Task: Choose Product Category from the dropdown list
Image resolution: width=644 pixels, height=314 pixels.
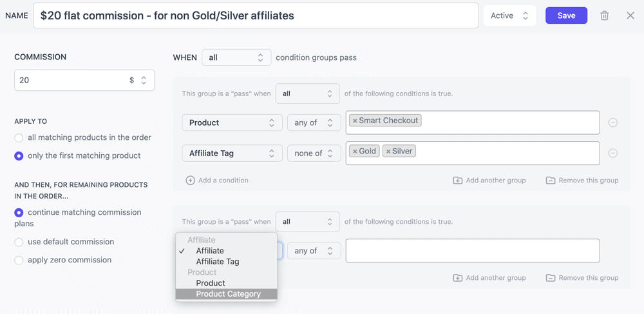Action: 228,294
